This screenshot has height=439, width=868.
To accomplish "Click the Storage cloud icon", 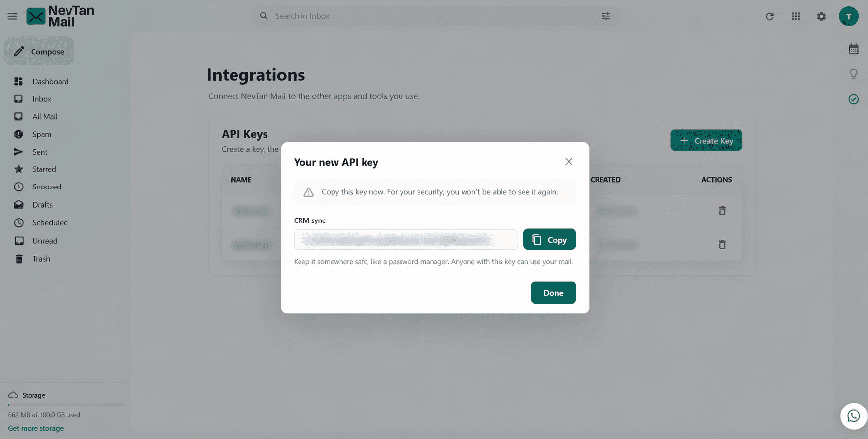I will coord(13,395).
